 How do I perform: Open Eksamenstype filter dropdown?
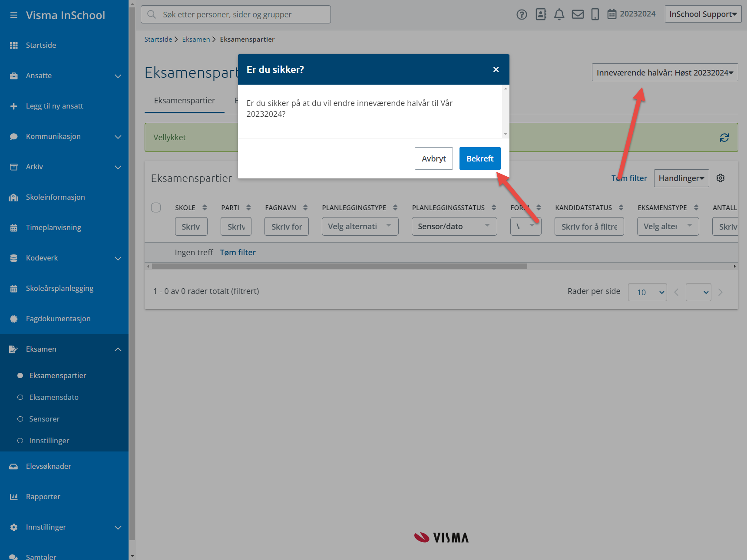click(x=668, y=226)
